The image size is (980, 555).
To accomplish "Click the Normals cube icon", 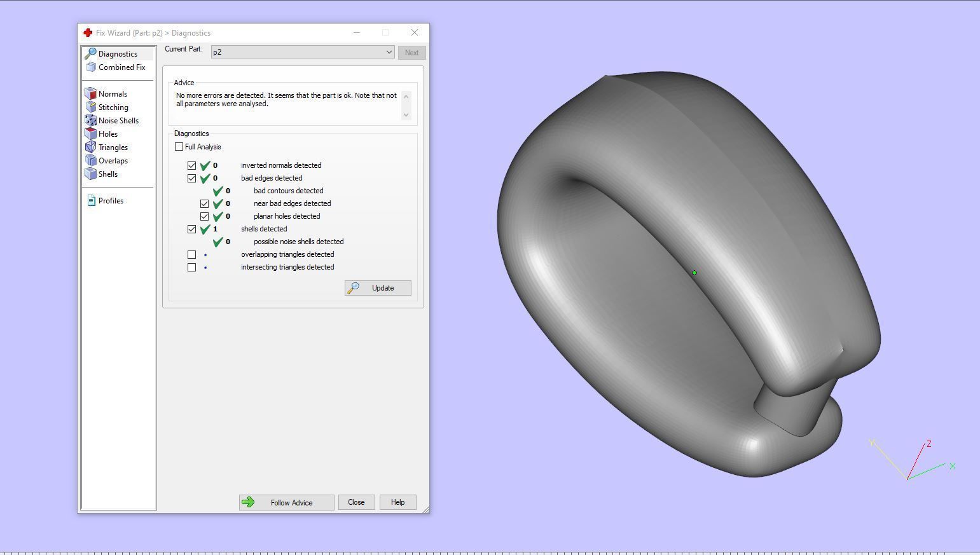I will click(x=90, y=93).
